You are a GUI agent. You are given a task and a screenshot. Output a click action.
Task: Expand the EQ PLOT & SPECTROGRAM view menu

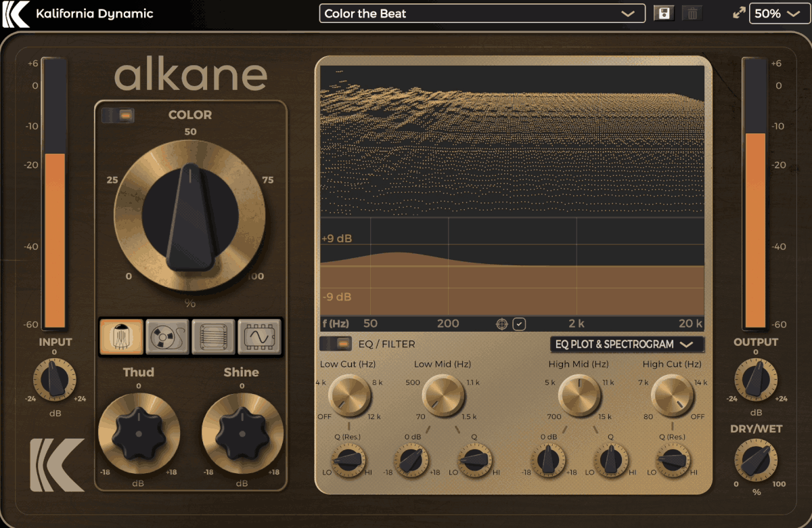(x=627, y=345)
